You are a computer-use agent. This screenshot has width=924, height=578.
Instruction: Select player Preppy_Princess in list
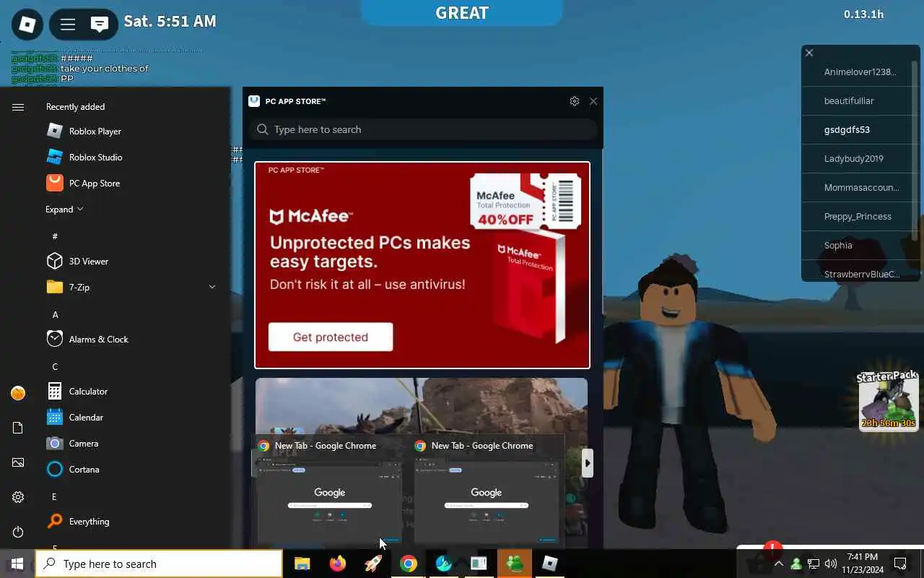(x=856, y=216)
